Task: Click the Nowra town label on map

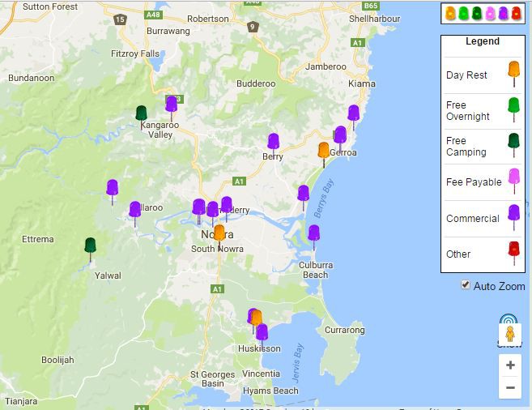Action: [x=207, y=235]
